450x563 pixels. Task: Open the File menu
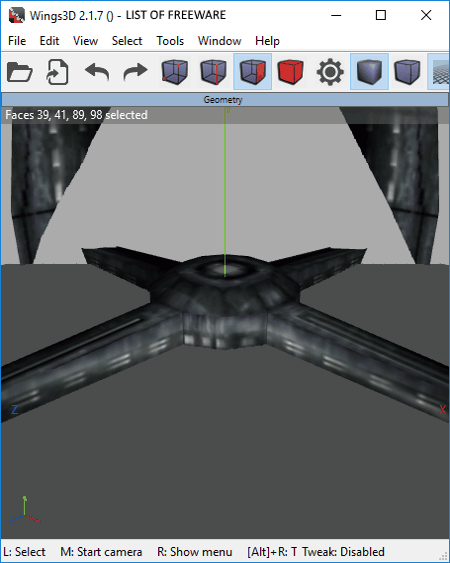[x=17, y=41]
